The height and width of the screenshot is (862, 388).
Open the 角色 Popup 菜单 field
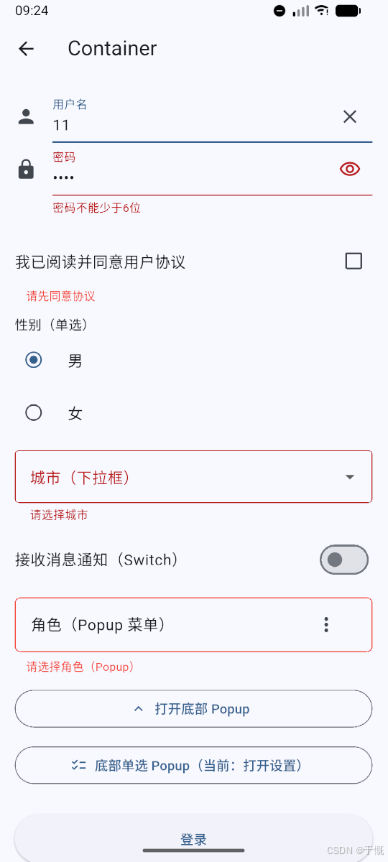pos(193,625)
